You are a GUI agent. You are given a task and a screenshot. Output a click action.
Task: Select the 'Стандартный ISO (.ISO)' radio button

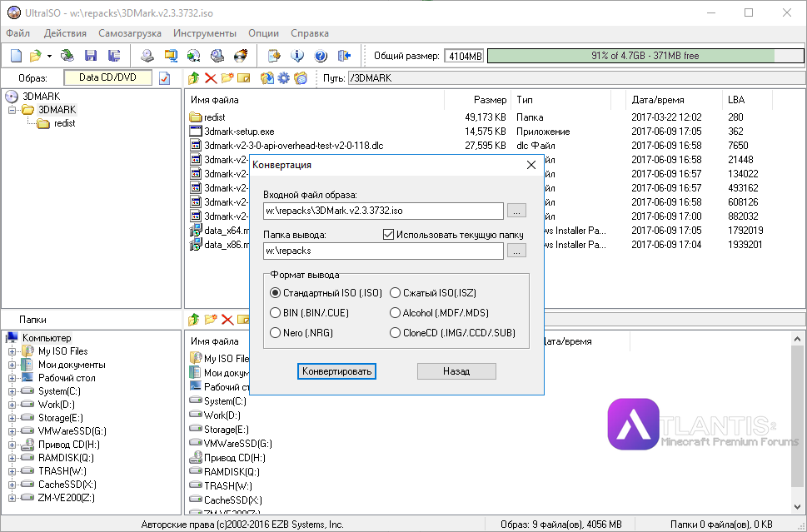click(x=276, y=293)
